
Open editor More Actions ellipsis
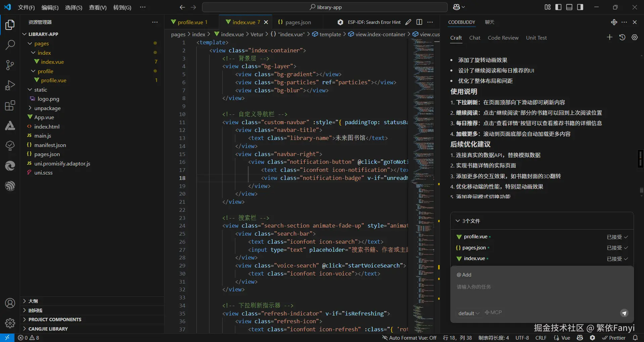point(430,22)
